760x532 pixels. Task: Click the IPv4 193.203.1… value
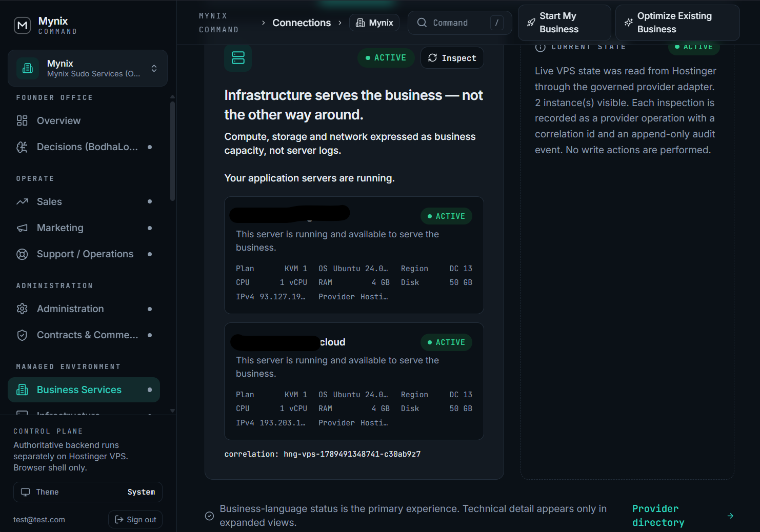(283, 423)
